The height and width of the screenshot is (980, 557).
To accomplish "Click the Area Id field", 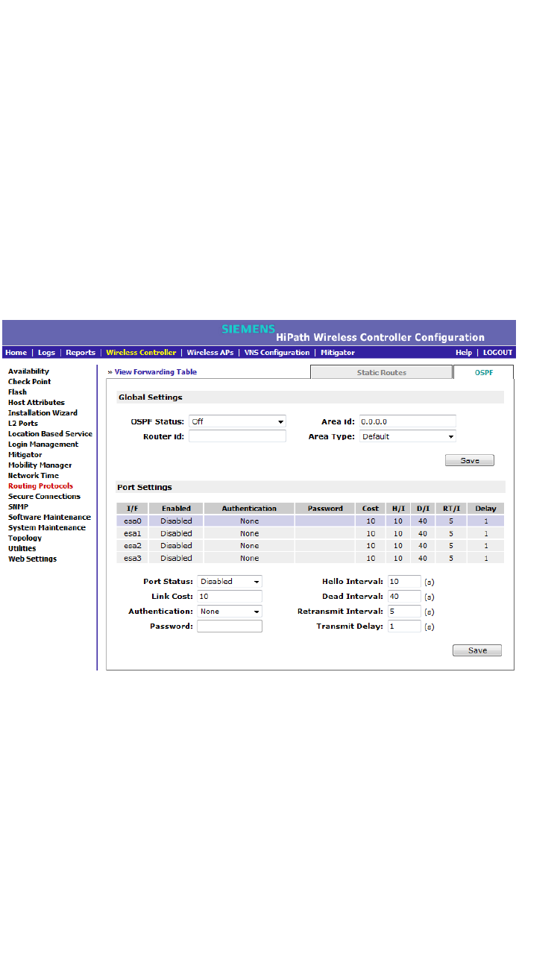I will (x=408, y=421).
